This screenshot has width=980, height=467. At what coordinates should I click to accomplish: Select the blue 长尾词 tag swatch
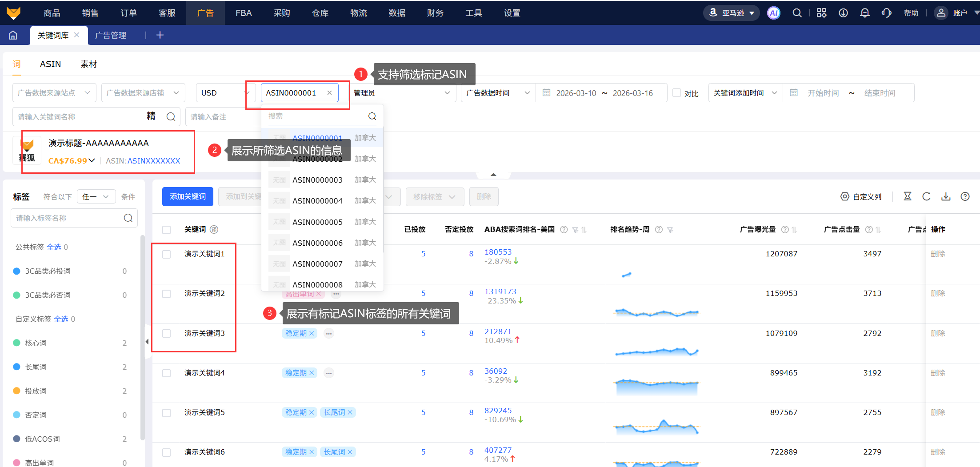click(x=17, y=367)
